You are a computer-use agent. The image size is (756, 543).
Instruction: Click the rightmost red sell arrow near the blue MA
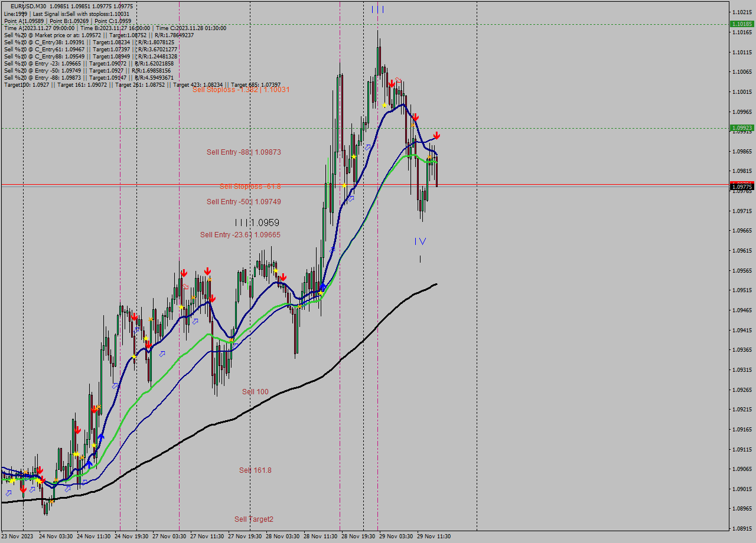(x=436, y=135)
